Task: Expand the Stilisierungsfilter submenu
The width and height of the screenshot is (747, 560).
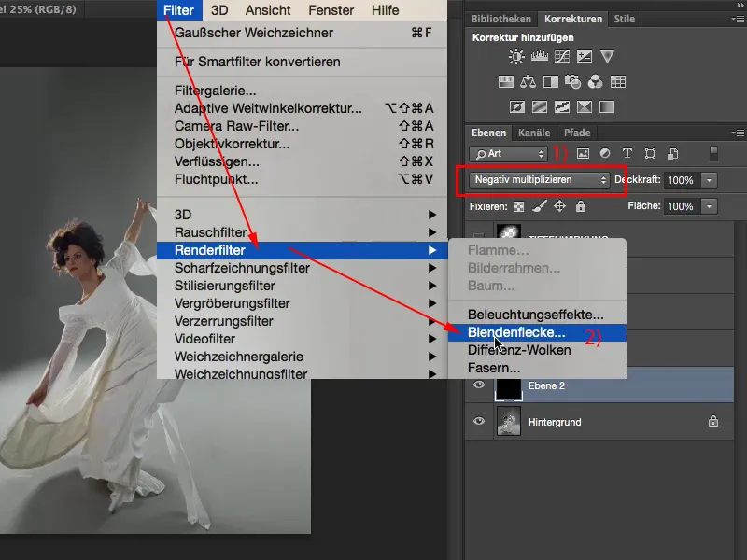Action: point(302,286)
